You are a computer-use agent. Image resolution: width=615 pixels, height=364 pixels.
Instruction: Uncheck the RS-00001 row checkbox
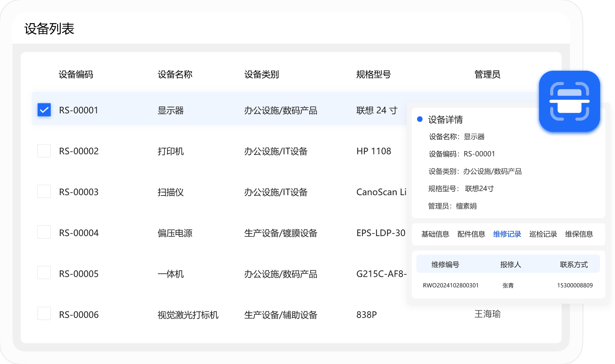coord(44,110)
